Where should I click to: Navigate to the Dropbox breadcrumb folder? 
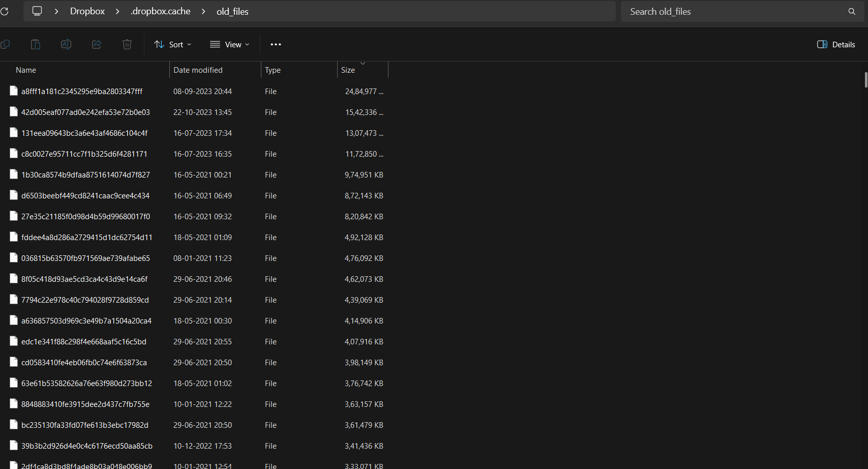click(x=87, y=11)
